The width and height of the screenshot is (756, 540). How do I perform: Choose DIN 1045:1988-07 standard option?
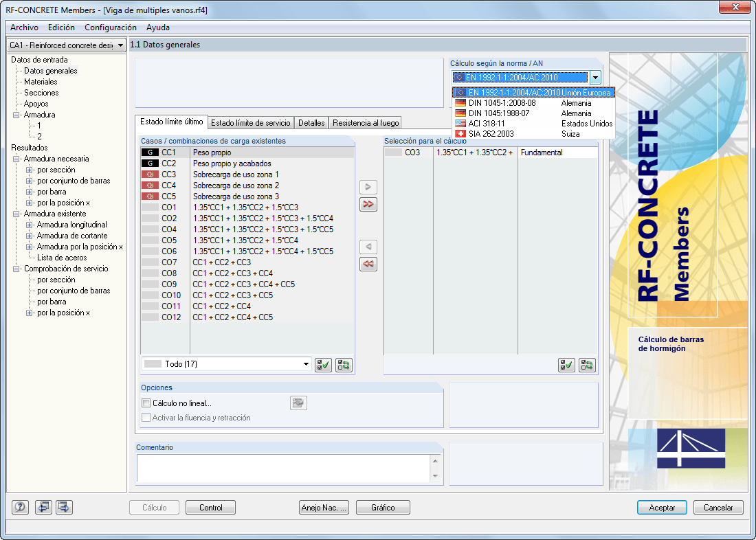(x=533, y=113)
